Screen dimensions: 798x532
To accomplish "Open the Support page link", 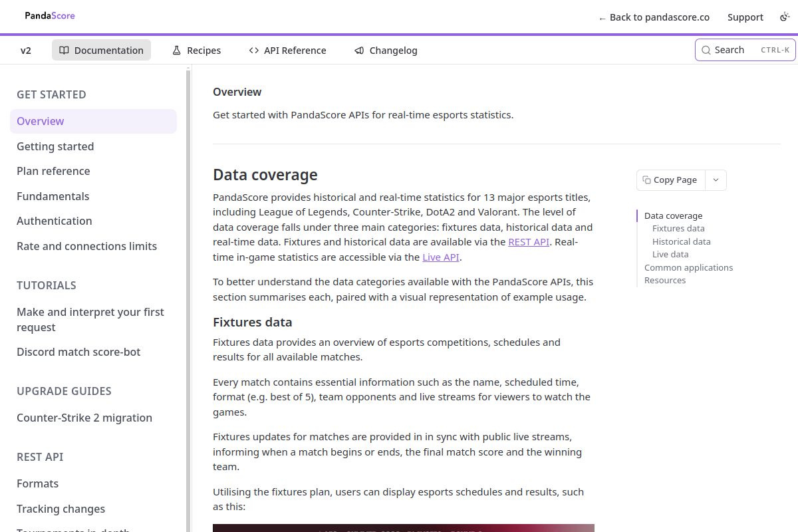I will tap(745, 17).
